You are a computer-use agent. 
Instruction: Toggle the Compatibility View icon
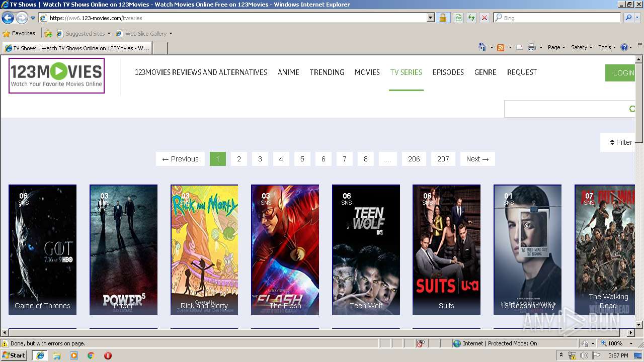[458, 18]
